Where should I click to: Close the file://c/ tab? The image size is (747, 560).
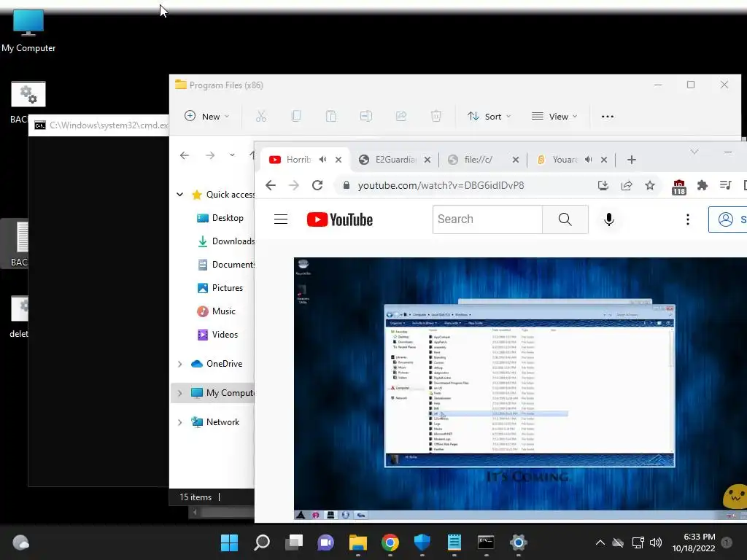tap(516, 160)
